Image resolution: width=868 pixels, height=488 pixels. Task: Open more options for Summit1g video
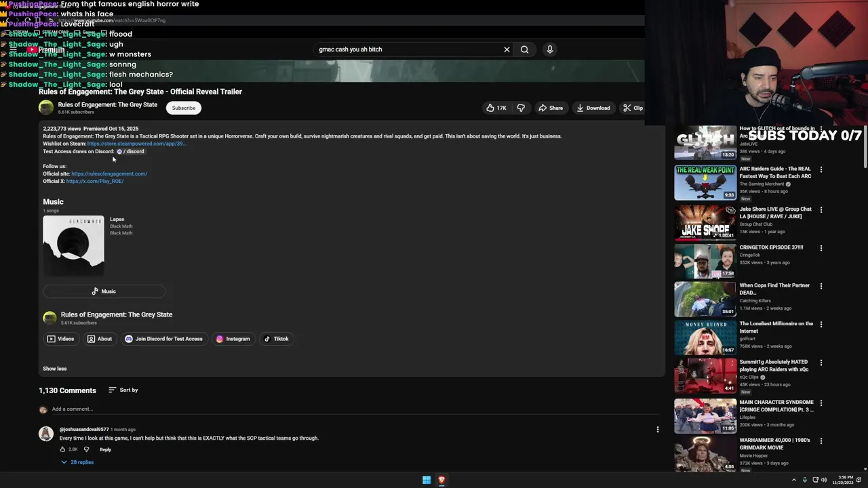click(821, 363)
